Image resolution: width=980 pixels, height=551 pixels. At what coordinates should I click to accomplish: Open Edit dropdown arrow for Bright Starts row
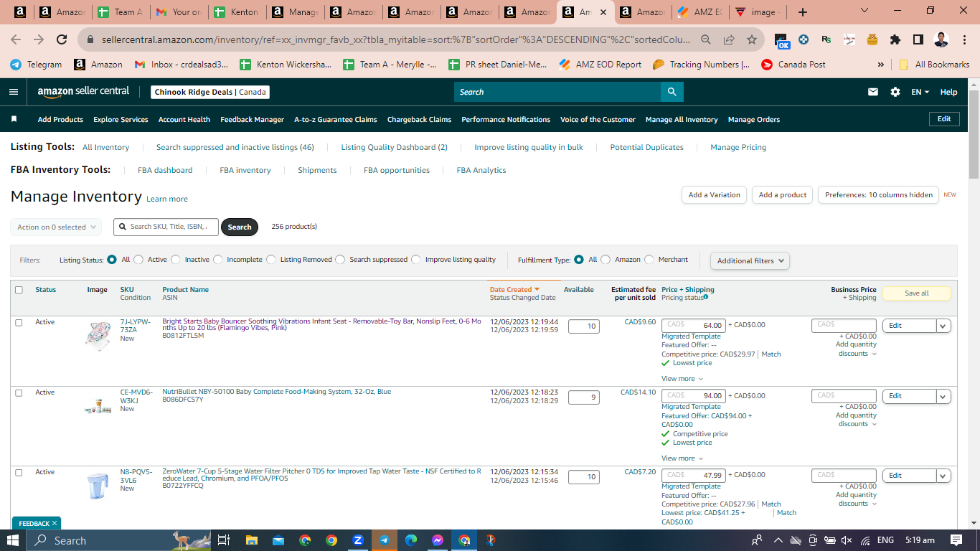coord(943,326)
